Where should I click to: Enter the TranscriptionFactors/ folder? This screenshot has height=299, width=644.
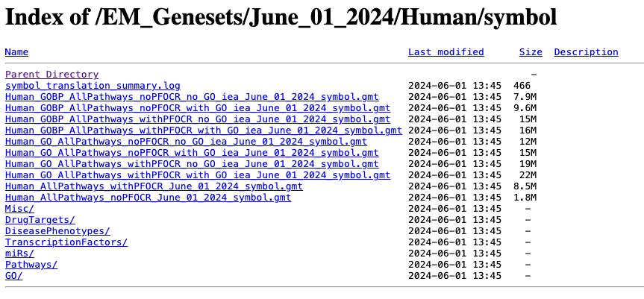coord(66,242)
